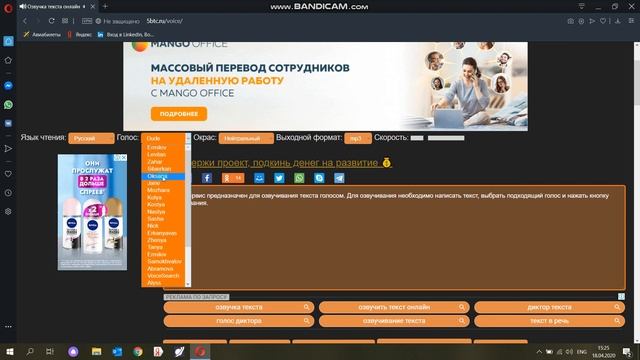Share the page on Moi Mir
Screen dimensions: 640x360
[x=259, y=178]
